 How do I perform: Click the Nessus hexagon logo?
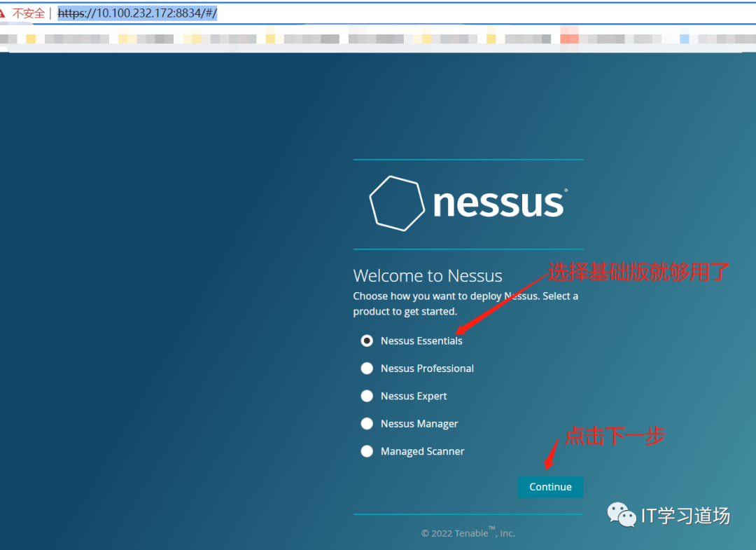[x=397, y=204]
